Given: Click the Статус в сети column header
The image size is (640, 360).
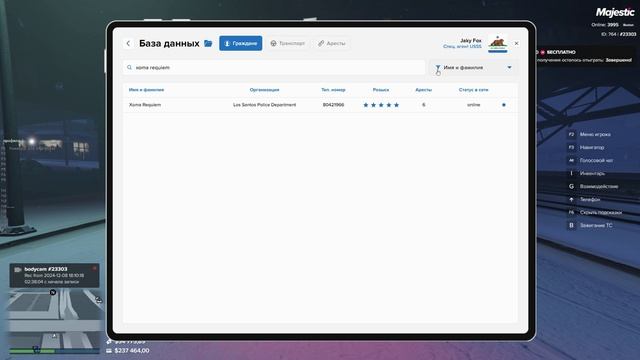Looking at the screenshot, I should tap(473, 90).
